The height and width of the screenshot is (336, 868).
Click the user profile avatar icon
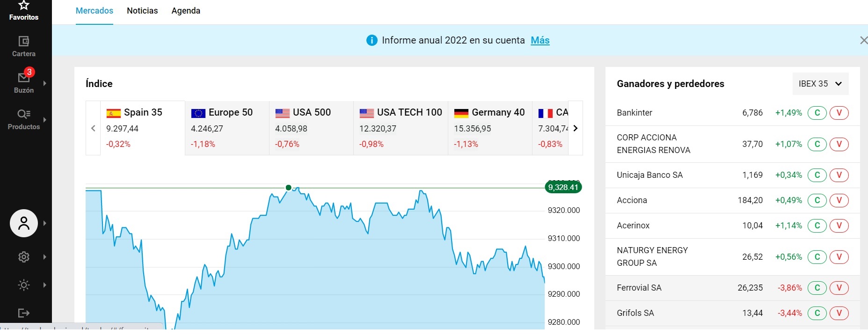(24, 223)
